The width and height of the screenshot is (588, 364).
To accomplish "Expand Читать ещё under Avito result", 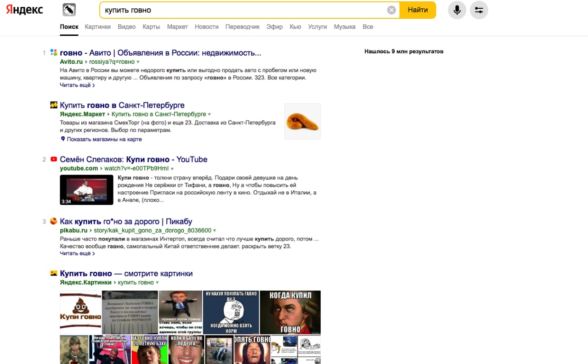I will click(x=77, y=85).
